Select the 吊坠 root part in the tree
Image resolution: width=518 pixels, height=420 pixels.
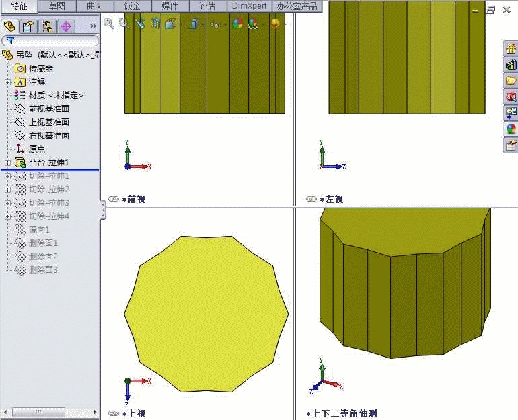(50, 54)
